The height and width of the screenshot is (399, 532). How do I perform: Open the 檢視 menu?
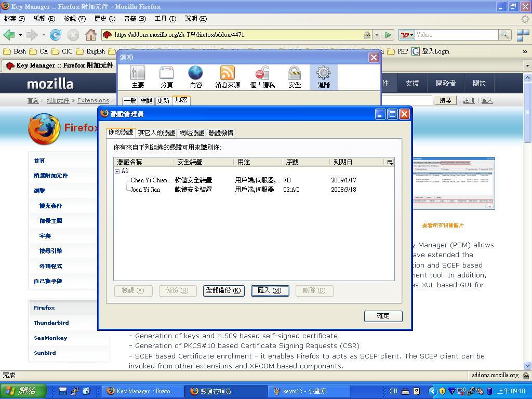(x=75, y=19)
